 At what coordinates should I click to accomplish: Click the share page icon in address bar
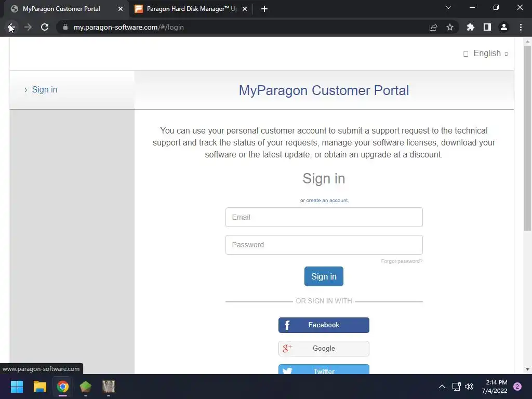[x=433, y=27]
